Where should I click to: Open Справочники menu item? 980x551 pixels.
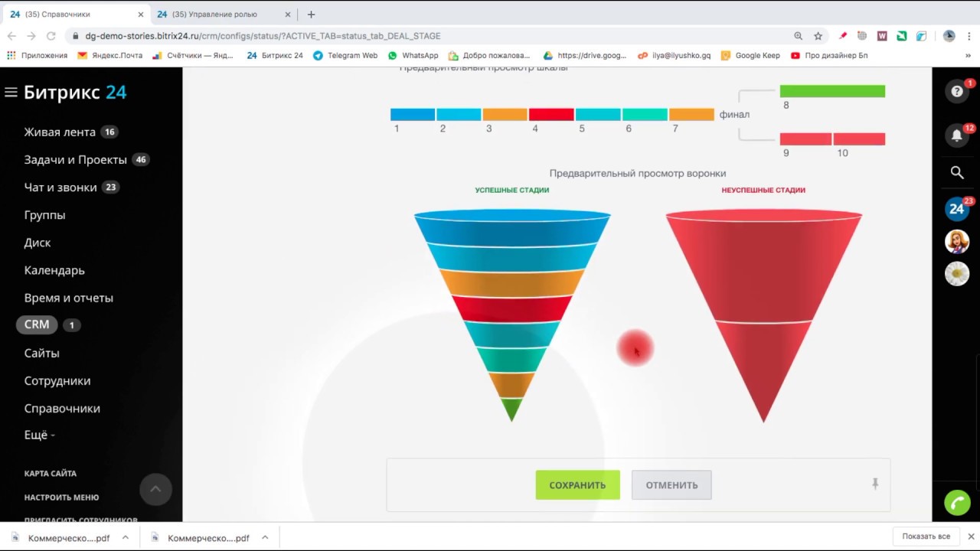[62, 408]
